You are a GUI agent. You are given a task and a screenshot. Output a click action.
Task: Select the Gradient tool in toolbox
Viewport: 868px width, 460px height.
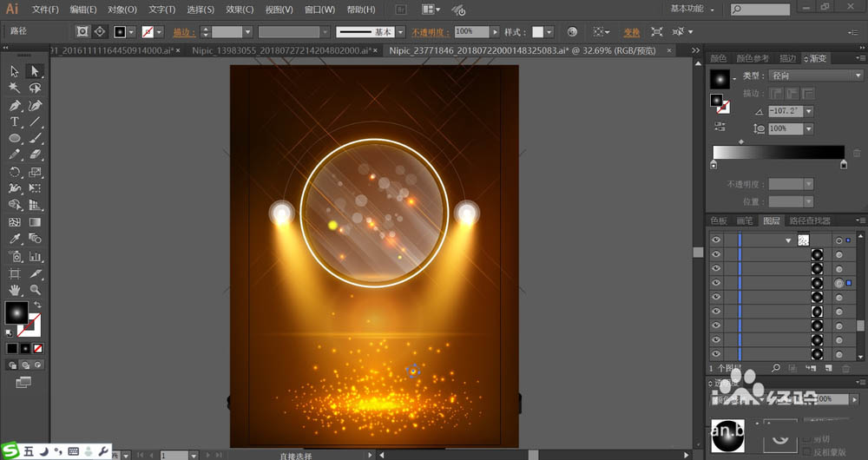35,222
